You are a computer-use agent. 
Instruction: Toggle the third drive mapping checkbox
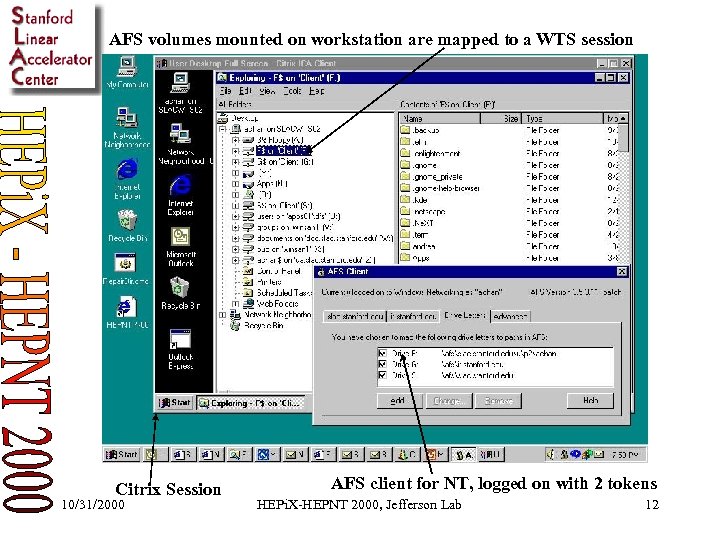click(x=382, y=375)
